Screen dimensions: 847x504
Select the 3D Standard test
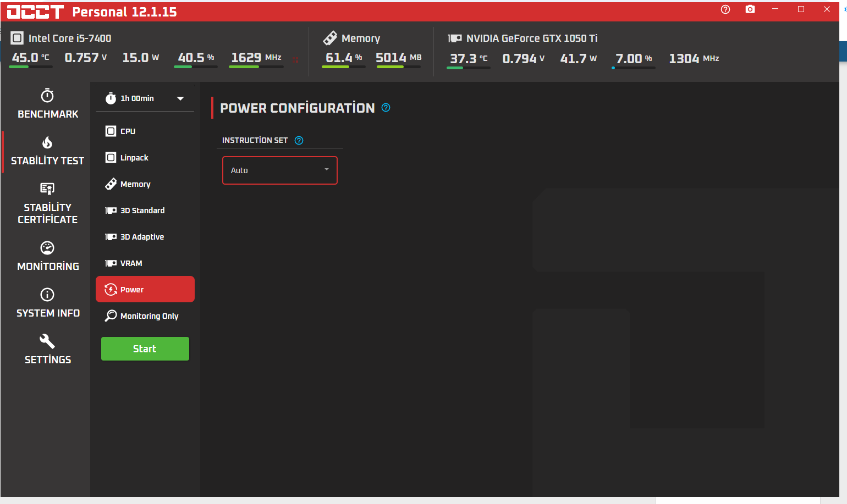click(x=145, y=211)
